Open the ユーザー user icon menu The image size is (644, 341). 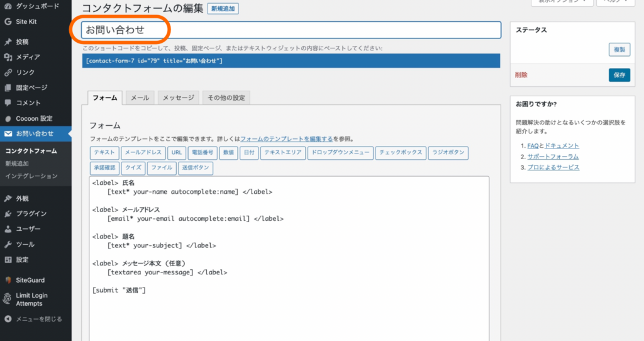pos(8,229)
